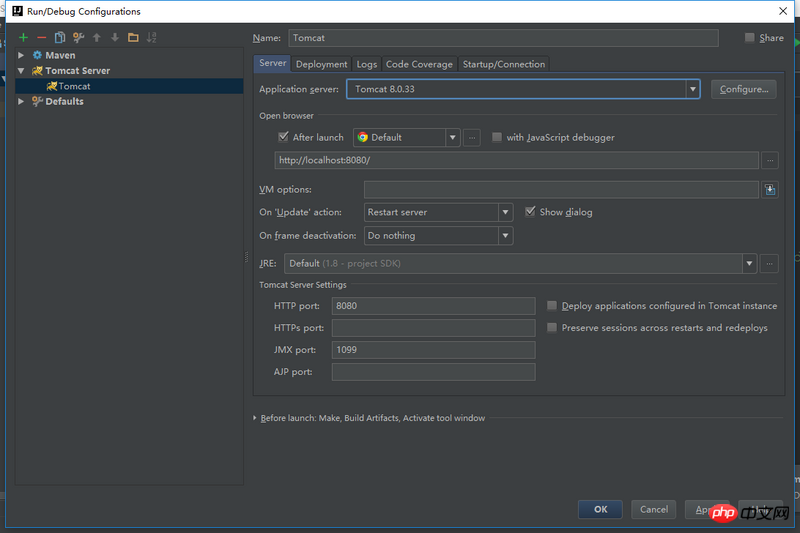Screen dimensions: 800x533
Task: Click the Name input field
Action: point(504,38)
